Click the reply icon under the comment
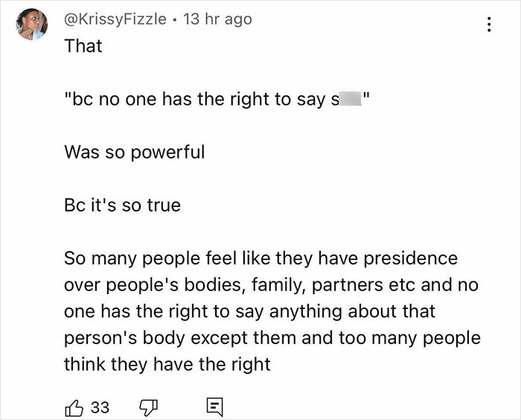 [214, 407]
